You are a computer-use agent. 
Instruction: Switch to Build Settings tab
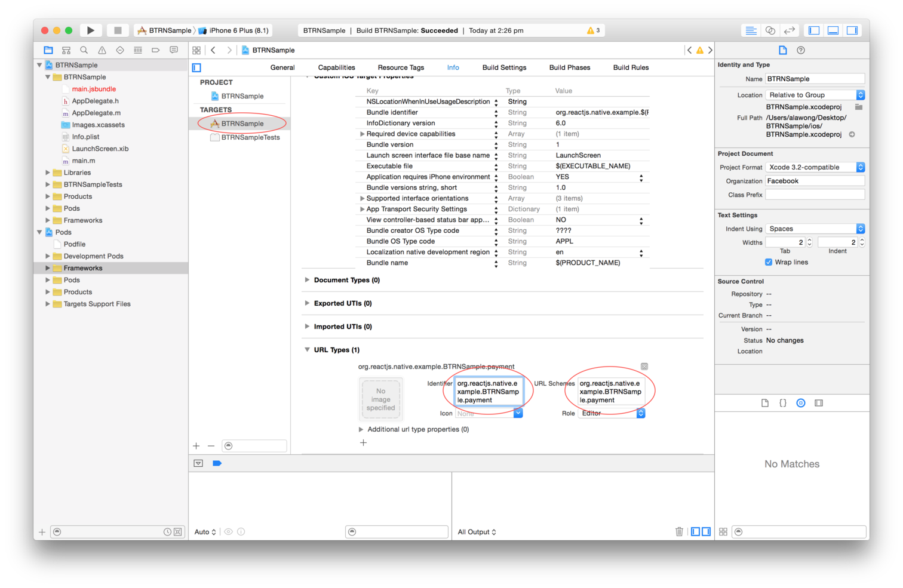pos(504,67)
